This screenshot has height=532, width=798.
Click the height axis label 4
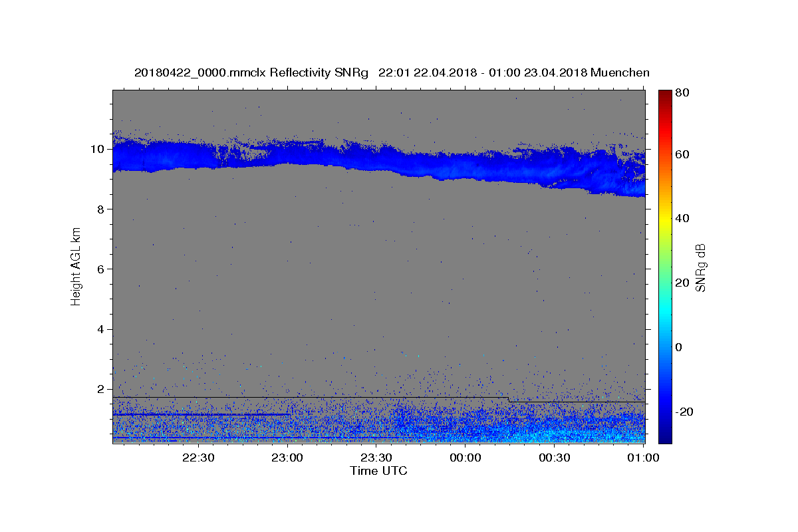[102, 329]
